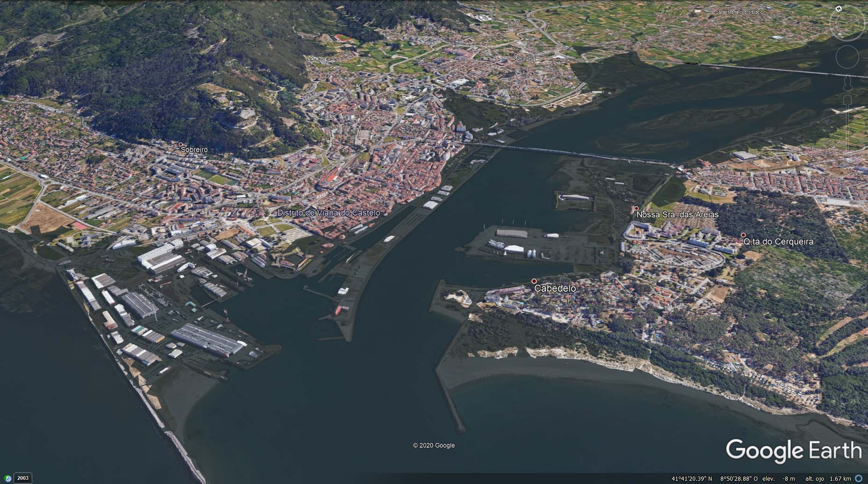The height and width of the screenshot is (484, 868).
Task: Click the 2003 imagery date button
Action: (23, 478)
